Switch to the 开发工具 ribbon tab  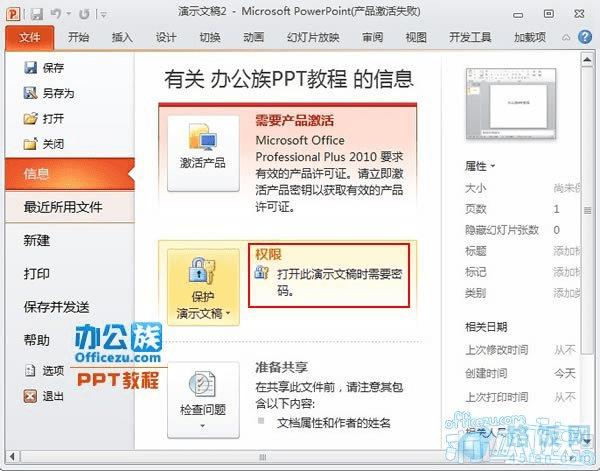tap(470, 37)
